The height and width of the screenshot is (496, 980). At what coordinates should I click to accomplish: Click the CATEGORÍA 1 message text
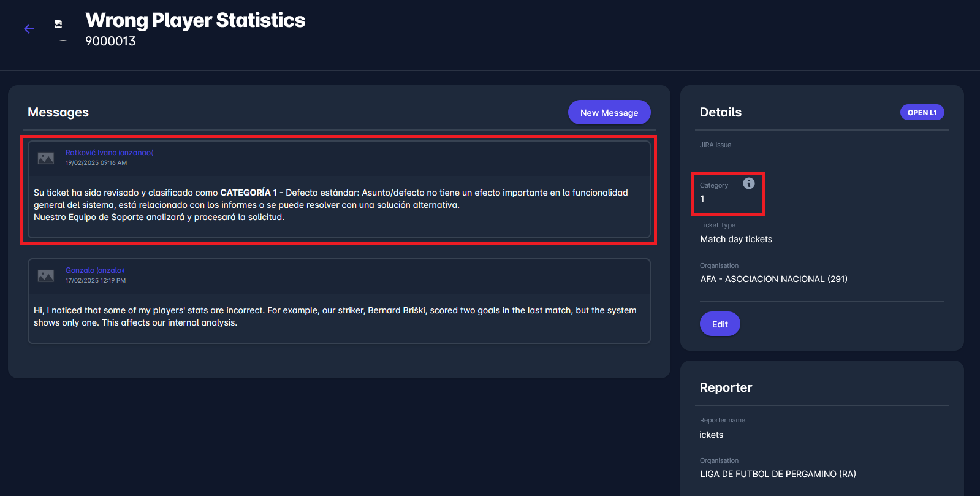[331, 205]
